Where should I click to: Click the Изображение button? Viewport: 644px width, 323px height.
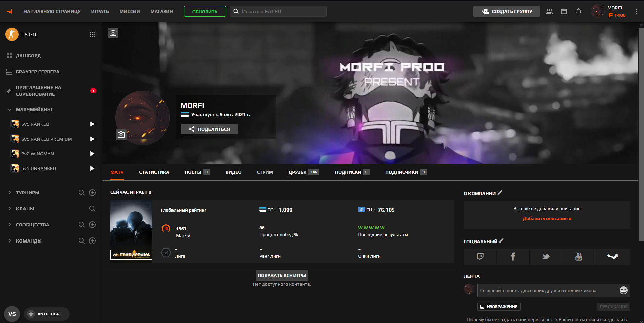[x=499, y=307]
